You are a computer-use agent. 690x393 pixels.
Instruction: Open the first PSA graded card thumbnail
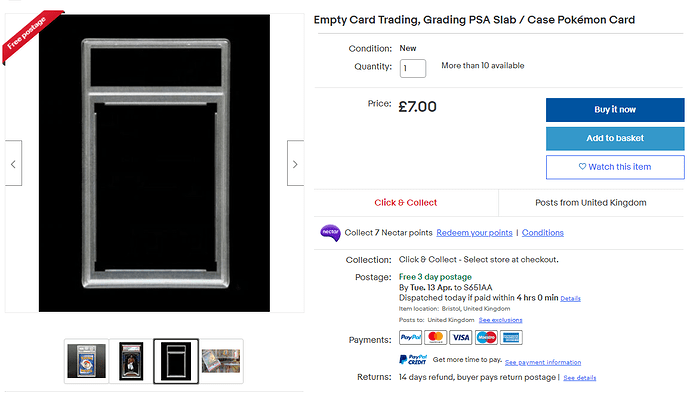(x=86, y=361)
